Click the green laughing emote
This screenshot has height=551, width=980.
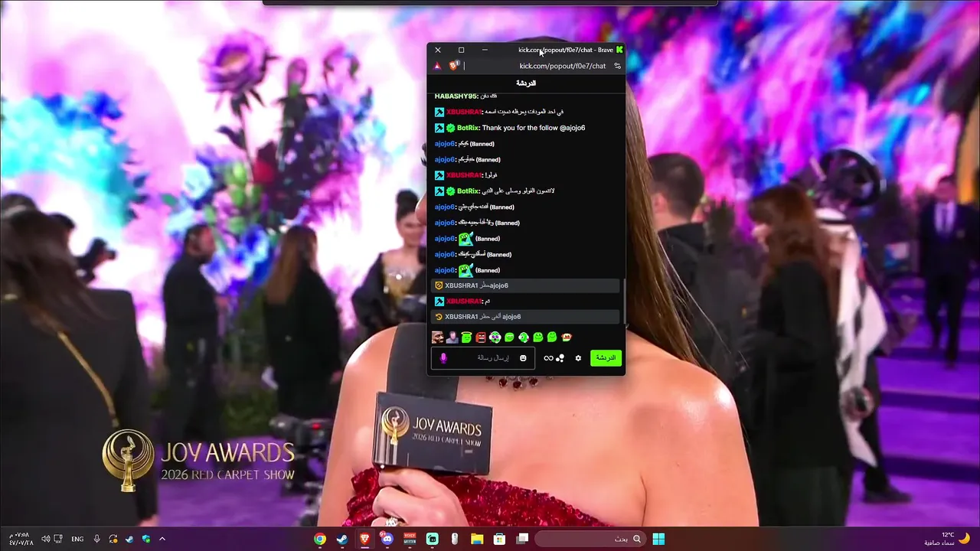509,337
